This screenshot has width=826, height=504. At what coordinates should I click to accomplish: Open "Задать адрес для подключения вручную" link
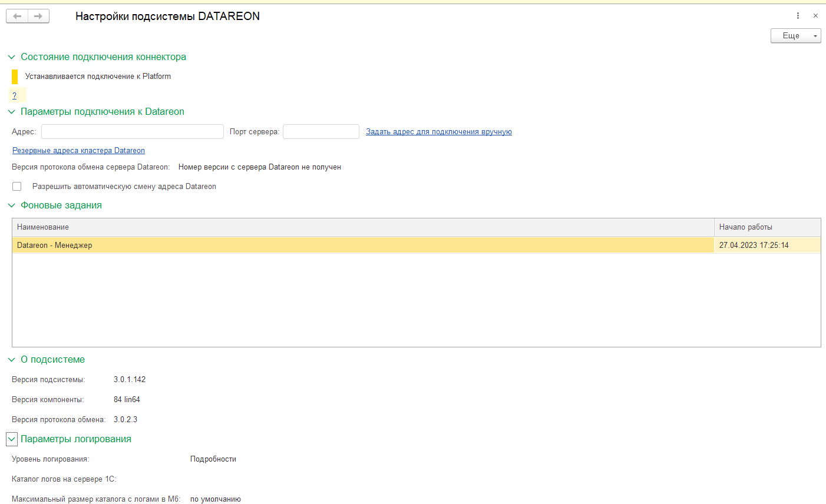(438, 132)
